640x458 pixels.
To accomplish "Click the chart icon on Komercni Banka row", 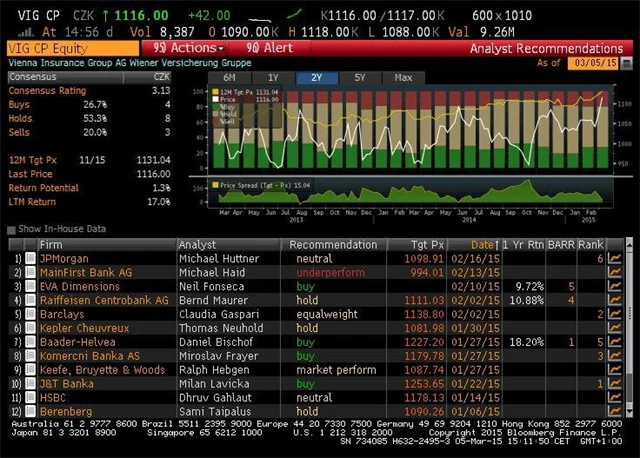I will pos(615,356).
